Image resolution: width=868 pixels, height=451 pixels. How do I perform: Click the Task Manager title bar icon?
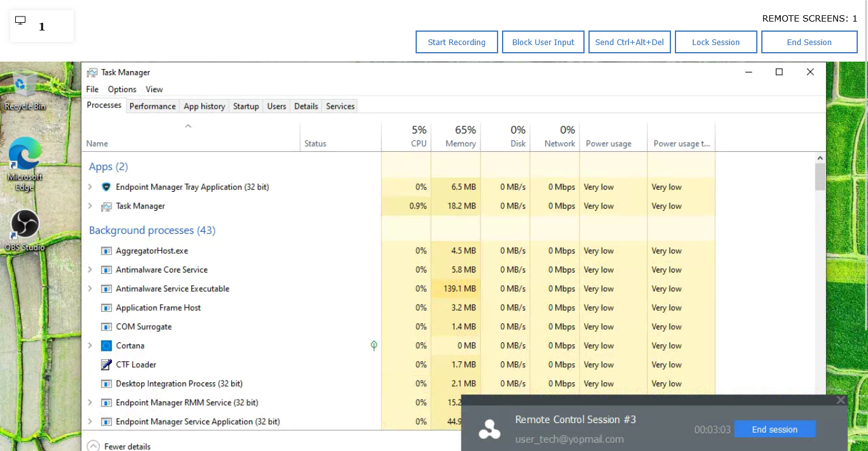click(92, 72)
